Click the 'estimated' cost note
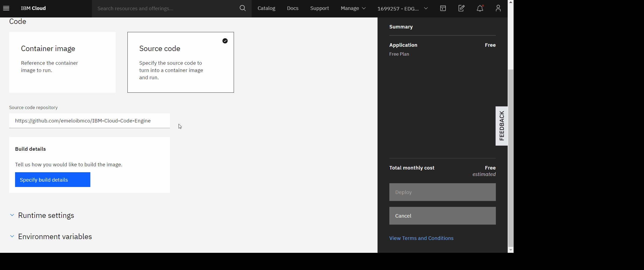This screenshot has width=644, height=270. coord(484,174)
